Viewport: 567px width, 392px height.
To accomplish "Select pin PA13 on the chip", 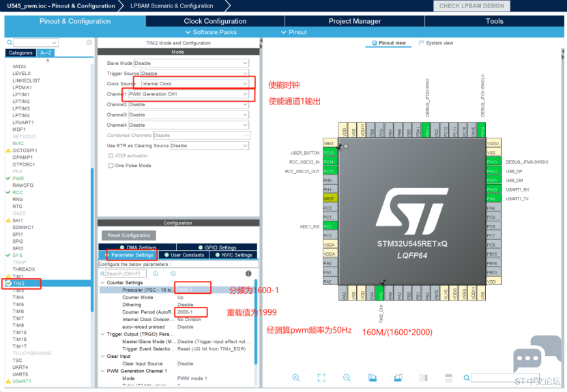I will (x=493, y=162).
